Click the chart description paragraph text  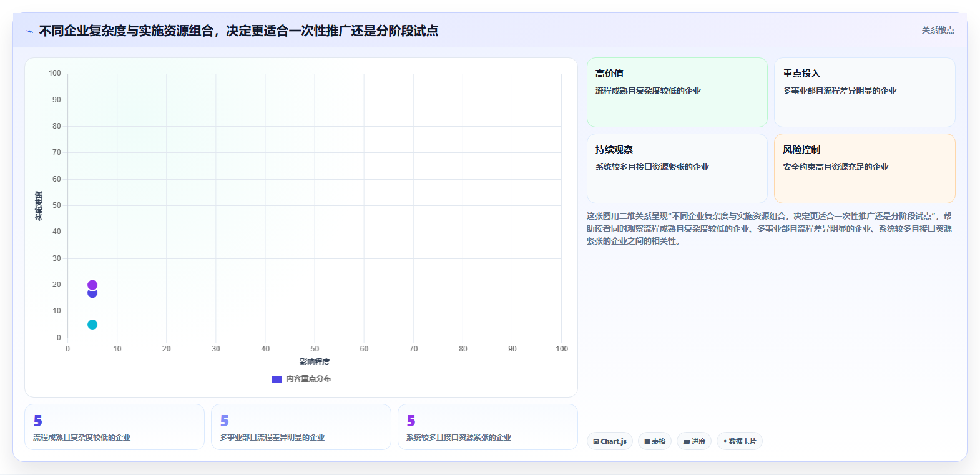[x=770, y=228]
